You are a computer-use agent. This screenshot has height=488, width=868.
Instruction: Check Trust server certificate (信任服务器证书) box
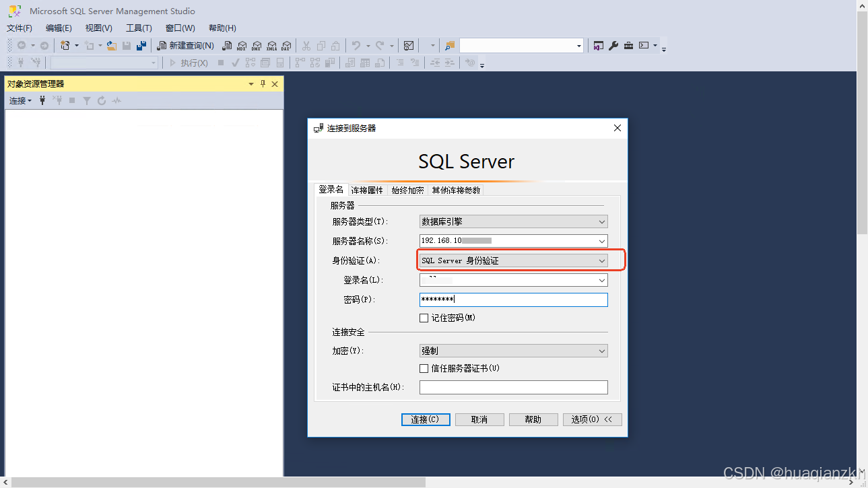(x=424, y=368)
